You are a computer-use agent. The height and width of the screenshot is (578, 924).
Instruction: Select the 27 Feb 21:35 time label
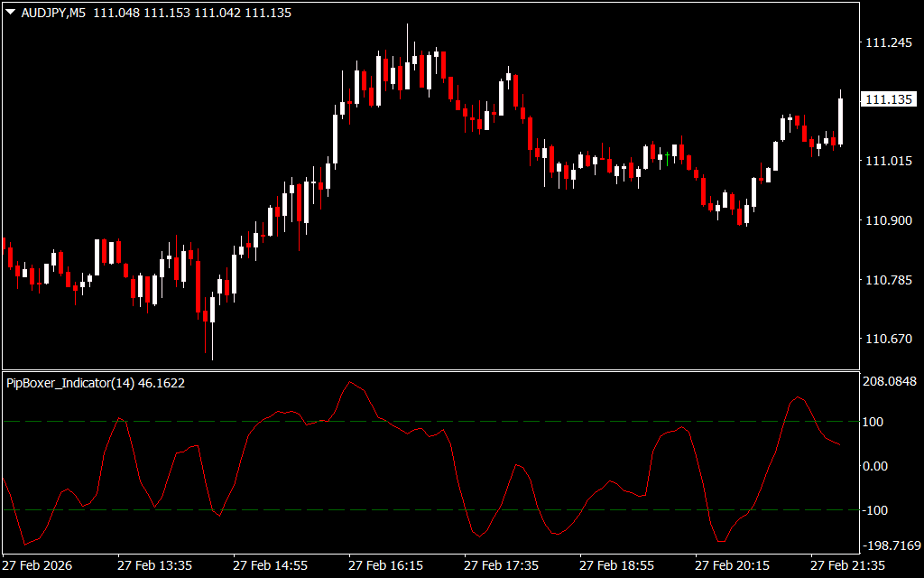(847, 565)
